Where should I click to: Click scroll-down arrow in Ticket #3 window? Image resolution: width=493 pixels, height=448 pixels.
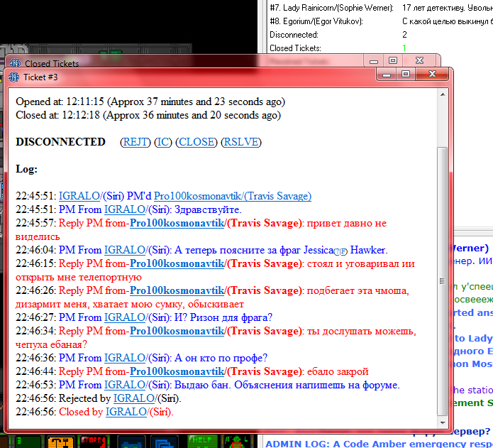coord(443,423)
